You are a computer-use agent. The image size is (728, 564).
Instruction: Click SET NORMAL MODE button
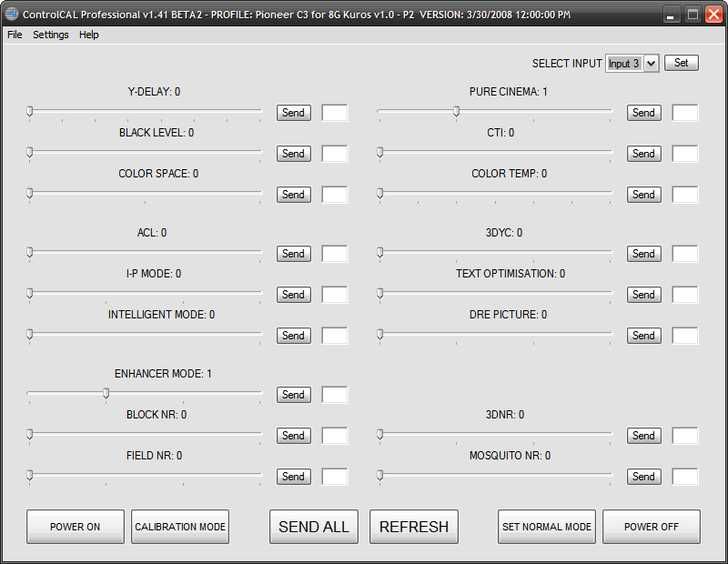547,527
